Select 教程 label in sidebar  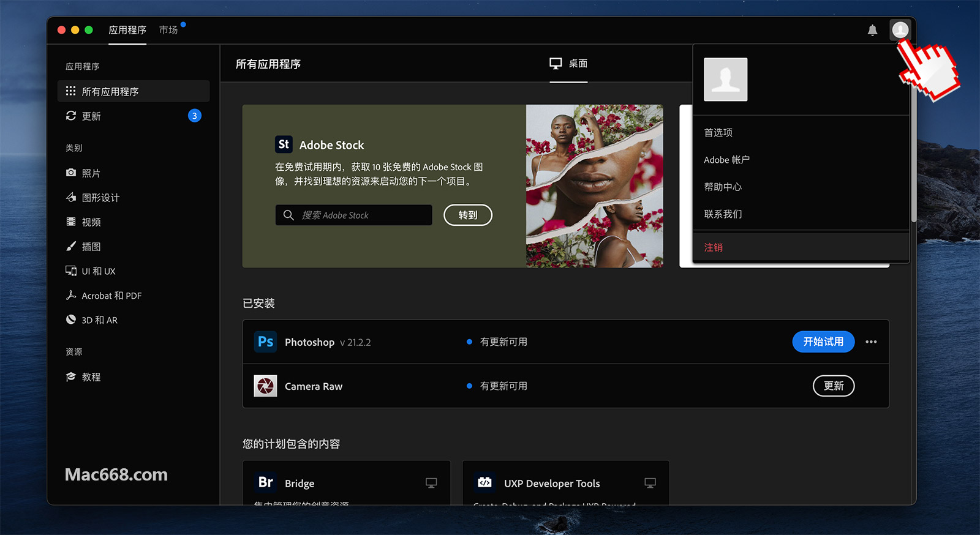point(91,377)
